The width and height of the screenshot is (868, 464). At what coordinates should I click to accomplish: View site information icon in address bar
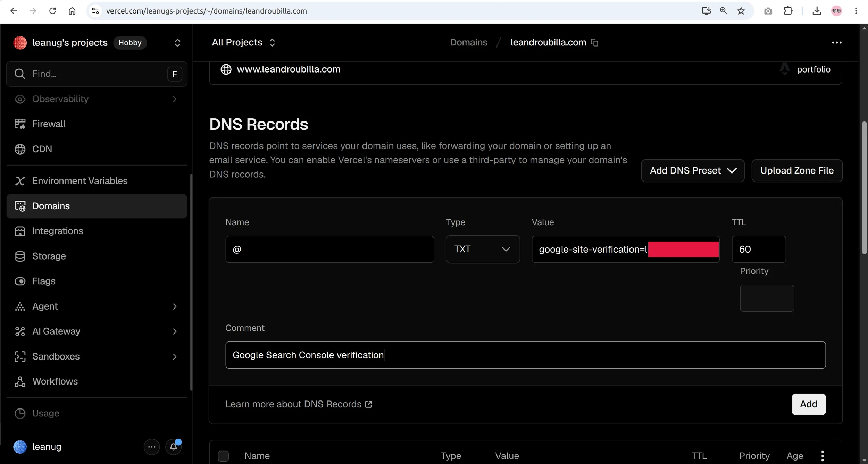pos(95,11)
